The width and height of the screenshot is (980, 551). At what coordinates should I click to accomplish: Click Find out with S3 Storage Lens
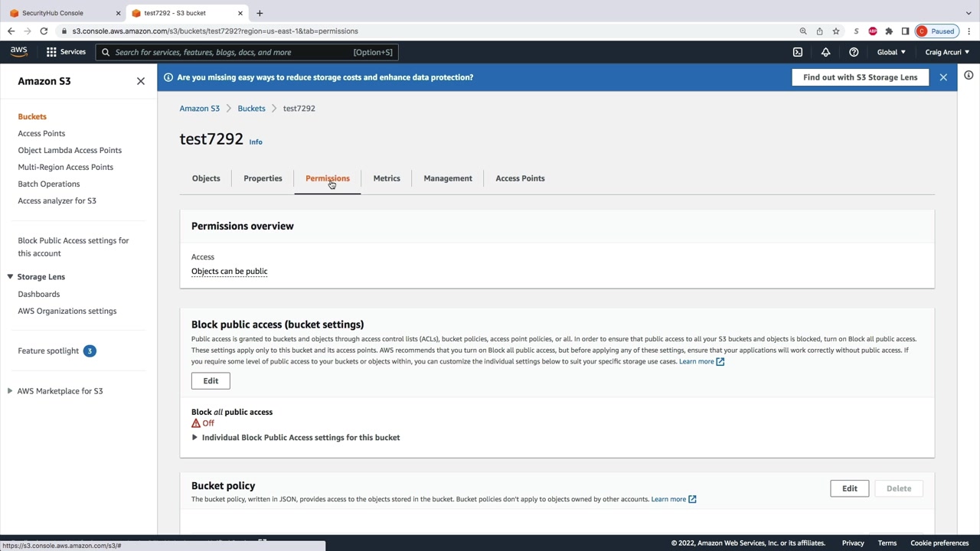coord(861,77)
